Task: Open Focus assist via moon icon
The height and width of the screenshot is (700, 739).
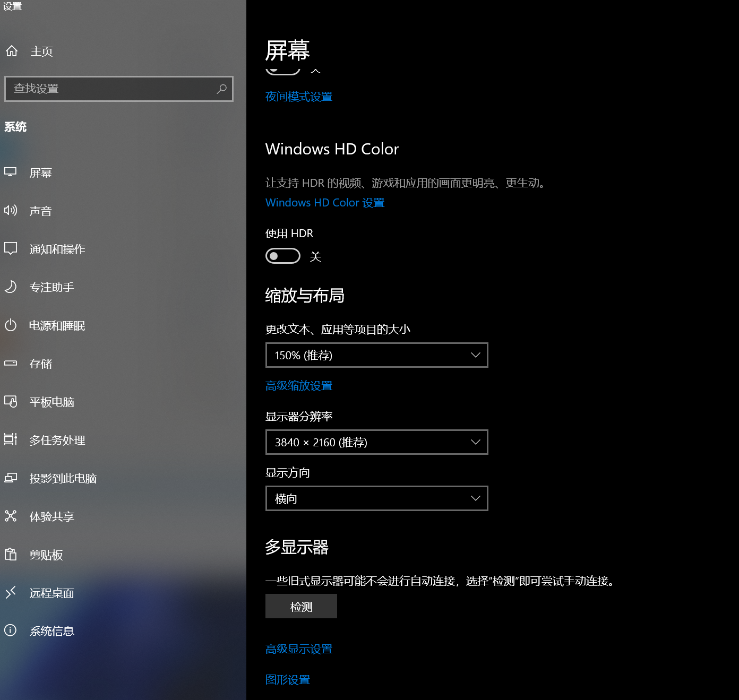Action: pyautogui.click(x=11, y=287)
